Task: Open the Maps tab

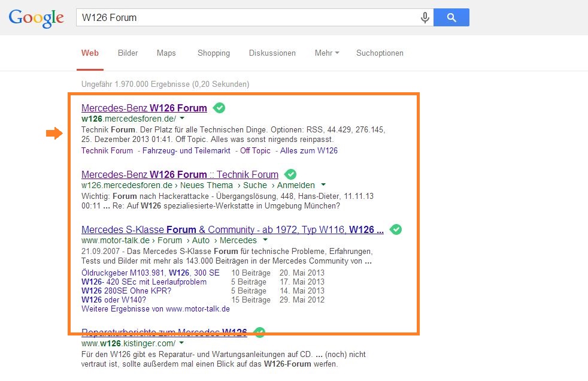Action: click(166, 53)
